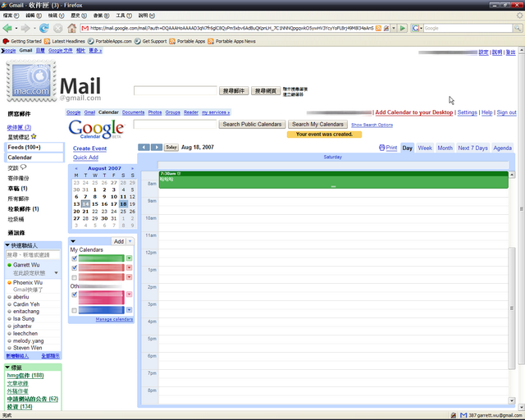Open the Firefox 工具 (Tools) menu
This screenshot has width=525, height=420.
pos(124,16)
